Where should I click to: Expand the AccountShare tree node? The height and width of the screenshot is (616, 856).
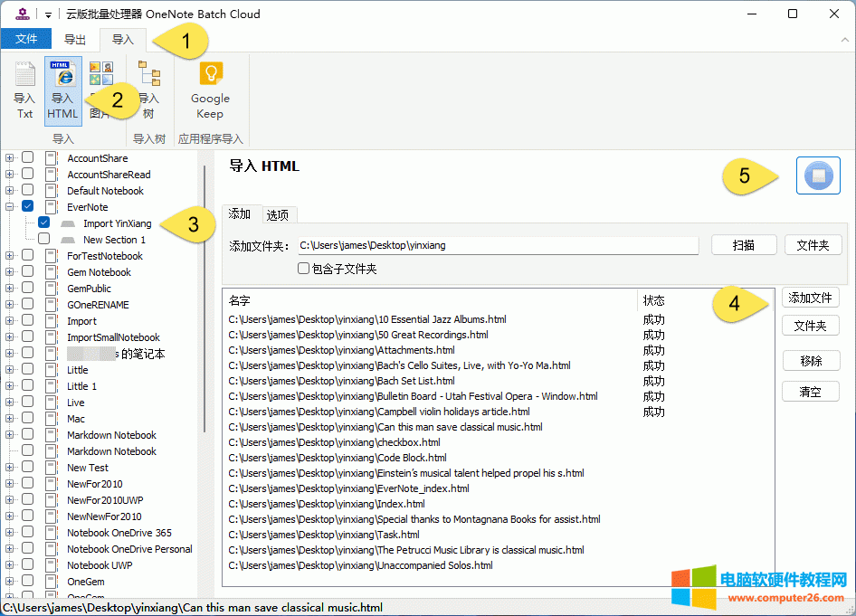click(x=9, y=157)
